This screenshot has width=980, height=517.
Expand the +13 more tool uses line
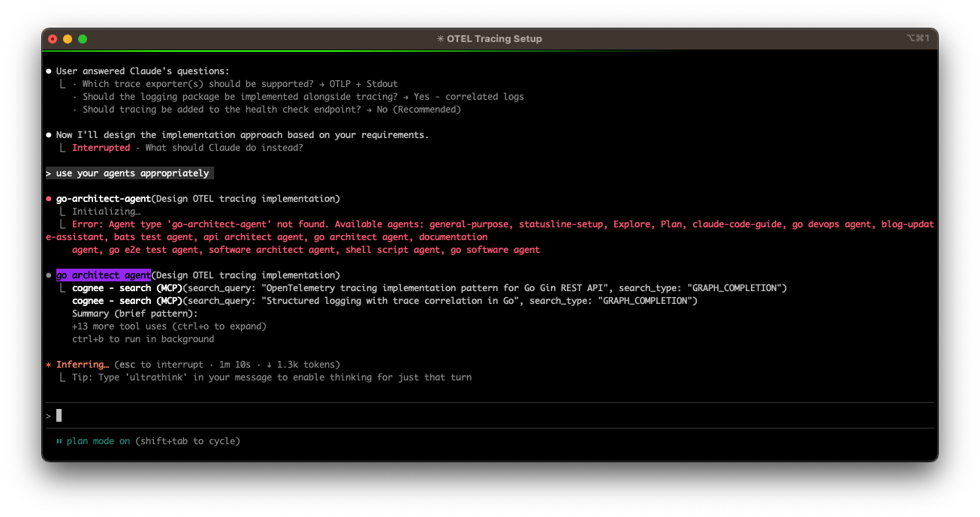(x=169, y=326)
